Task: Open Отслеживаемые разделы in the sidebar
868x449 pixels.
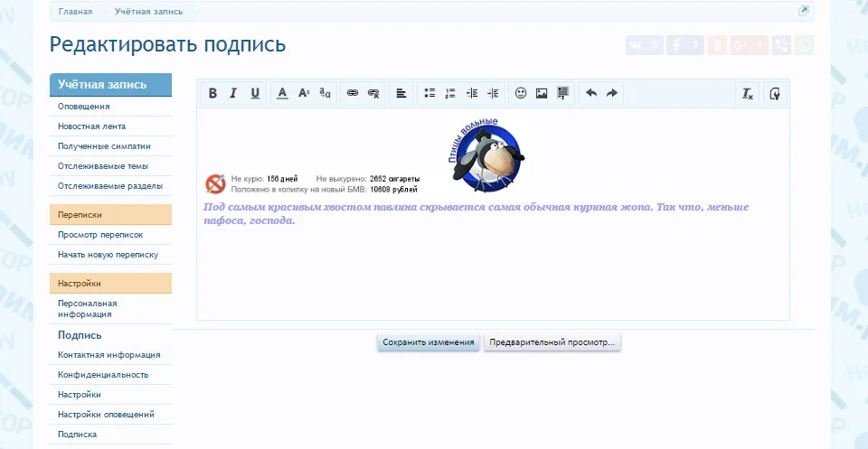Action: [x=110, y=186]
